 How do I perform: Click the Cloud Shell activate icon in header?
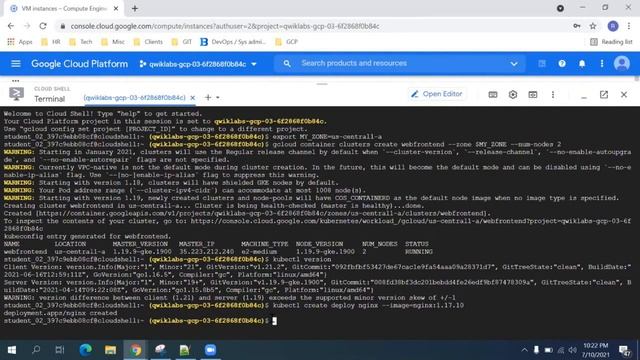(x=542, y=64)
